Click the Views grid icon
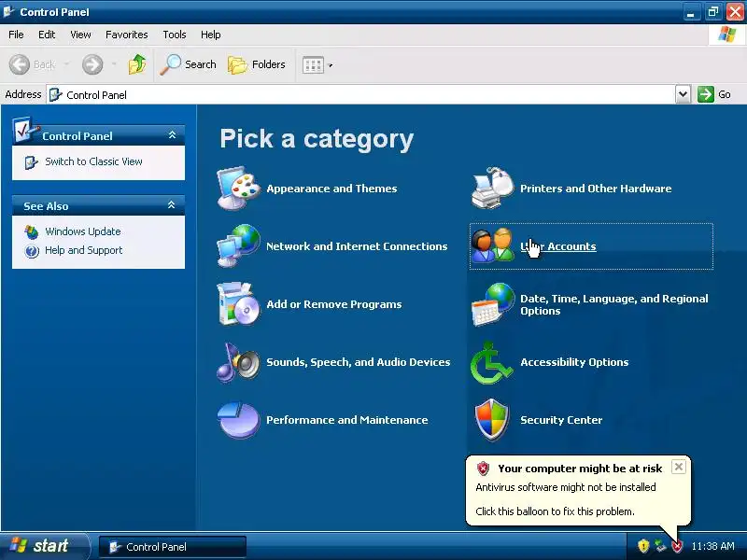The height and width of the screenshot is (560, 747). (313, 64)
